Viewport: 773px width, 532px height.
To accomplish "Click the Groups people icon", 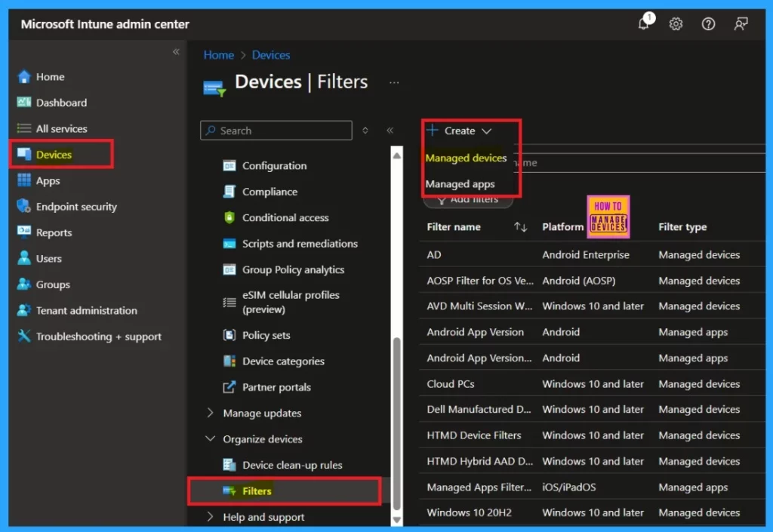I will 23,284.
